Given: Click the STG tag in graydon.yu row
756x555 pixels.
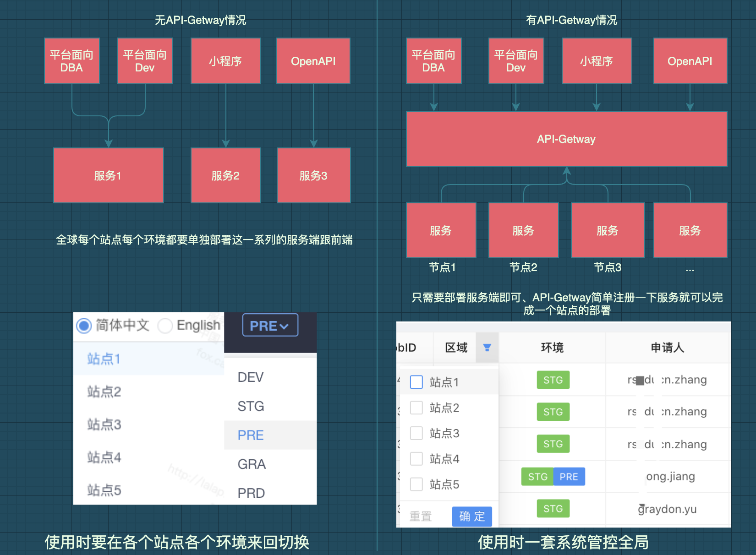Looking at the screenshot, I should click(x=553, y=508).
